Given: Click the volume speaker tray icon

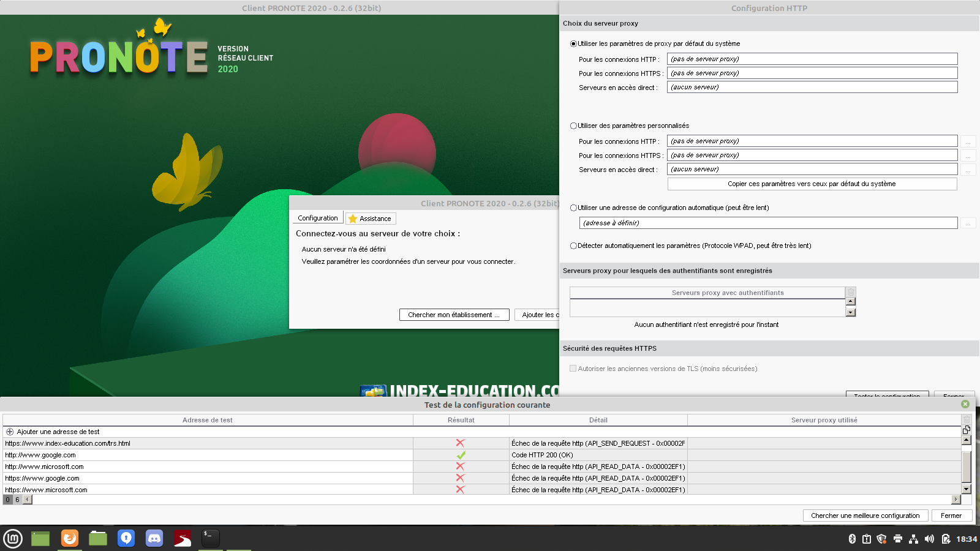Looking at the screenshot, I should [x=930, y=539].
